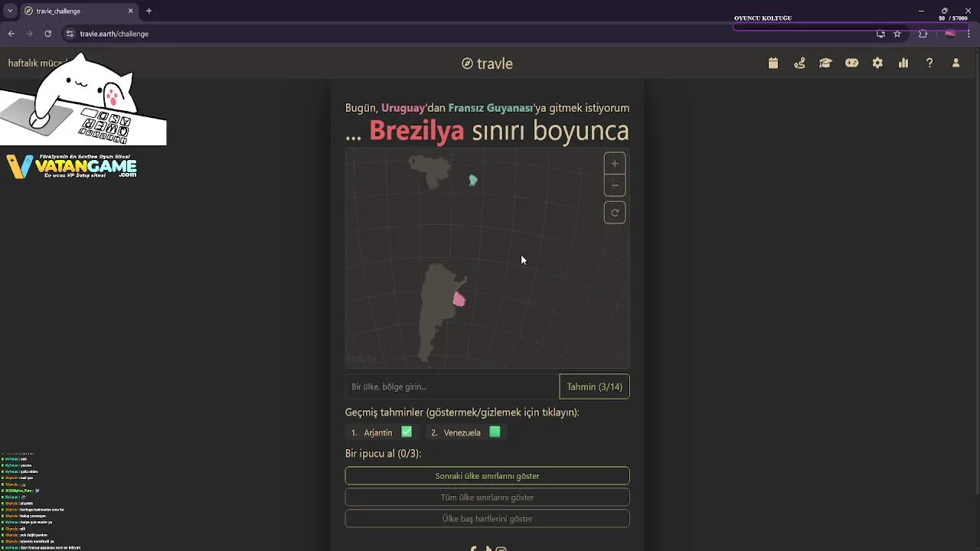
Task: Click Tüm ülke sınırlarını göster hint
Action: 487,497
